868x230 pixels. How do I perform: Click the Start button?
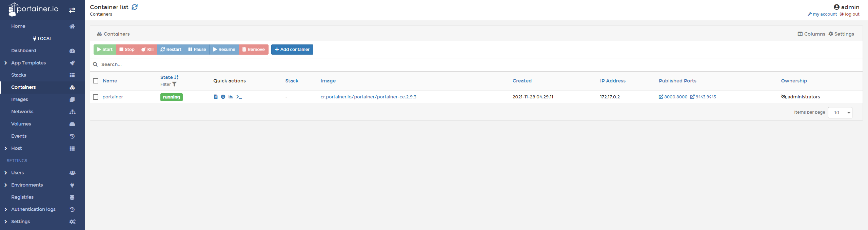105,50
